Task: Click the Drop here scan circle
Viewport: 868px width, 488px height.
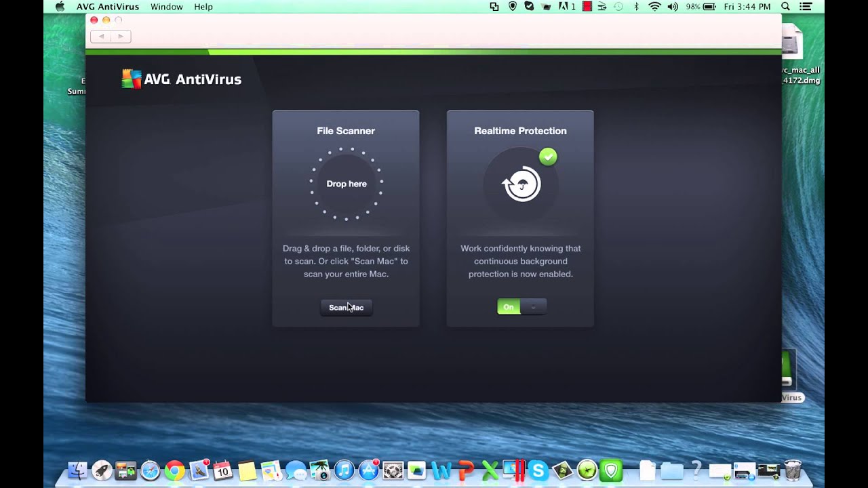Action: [347, 184]
